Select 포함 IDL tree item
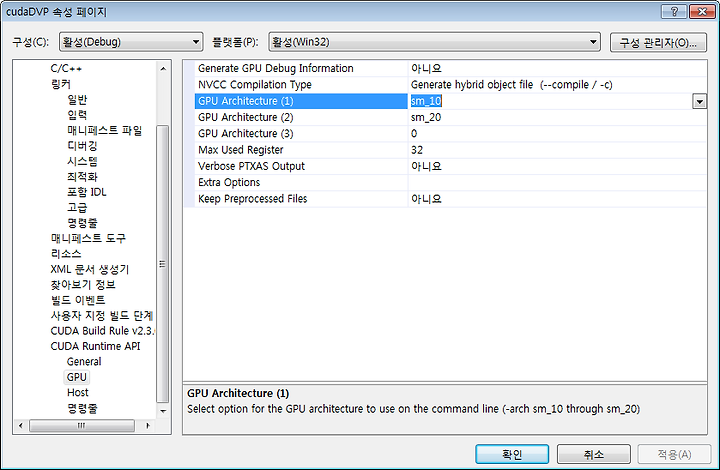Screen dimensions: 720x470 (x=87, y=192)
